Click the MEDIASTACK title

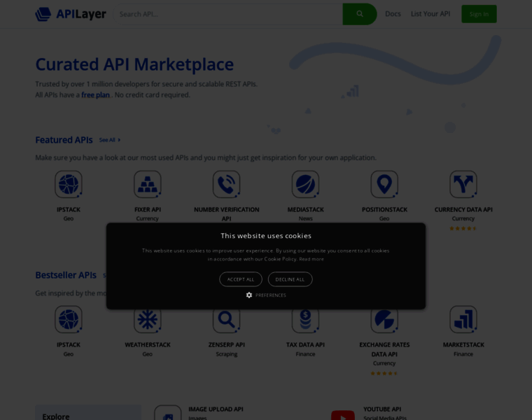click(x=305, y=210)
